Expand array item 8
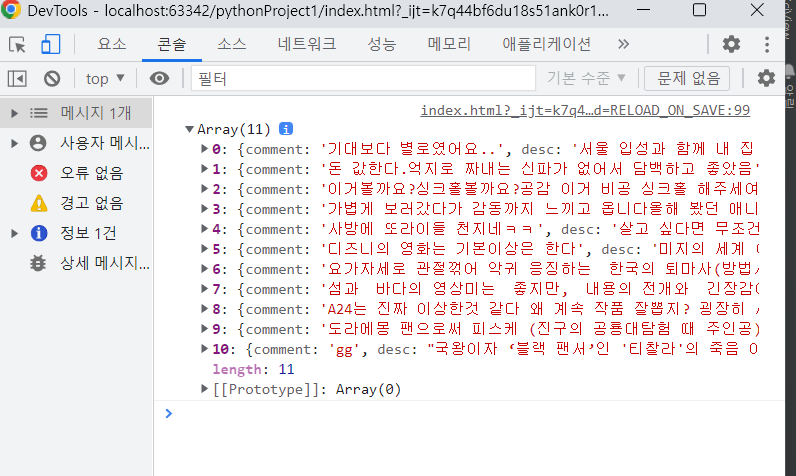Screen dimensions: 796x476 (x=204, y=309)
